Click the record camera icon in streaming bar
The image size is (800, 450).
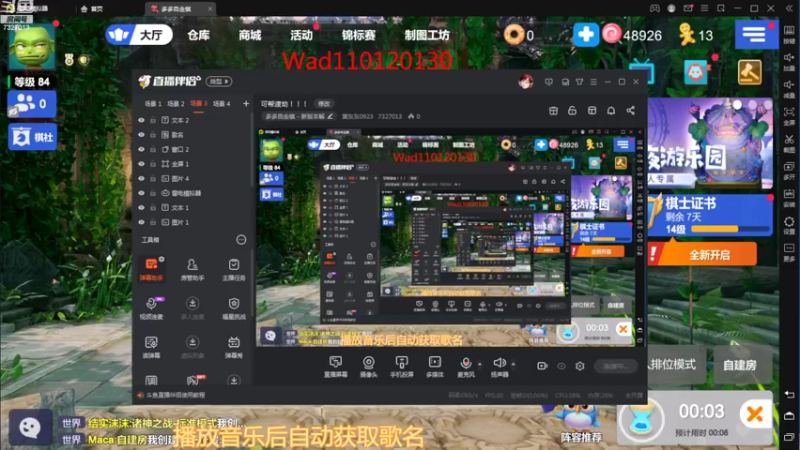click(x=542, y=366)
